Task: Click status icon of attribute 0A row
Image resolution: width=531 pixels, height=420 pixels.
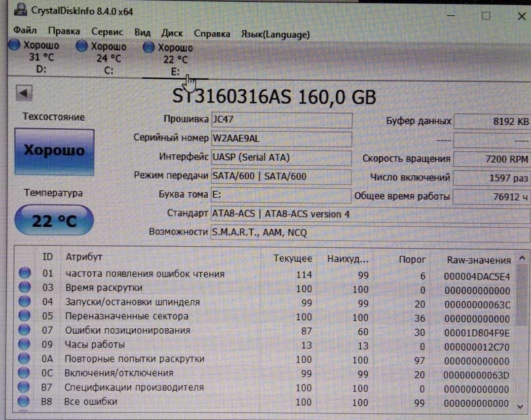Action: 24,358
